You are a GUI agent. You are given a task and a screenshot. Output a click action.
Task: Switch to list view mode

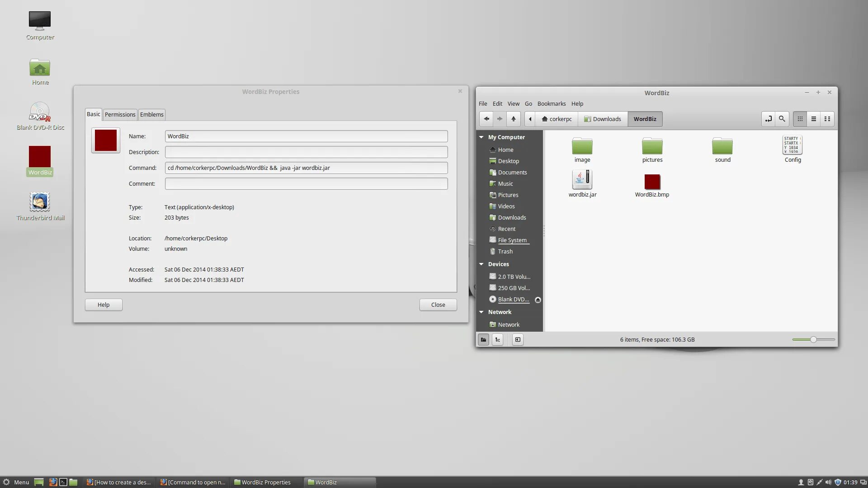813,119
